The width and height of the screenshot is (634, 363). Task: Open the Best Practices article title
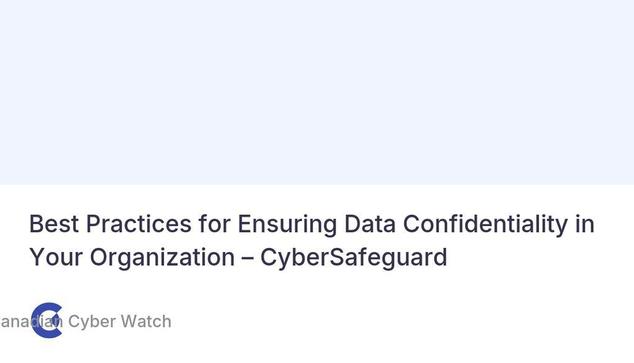(x=312, y=240)
